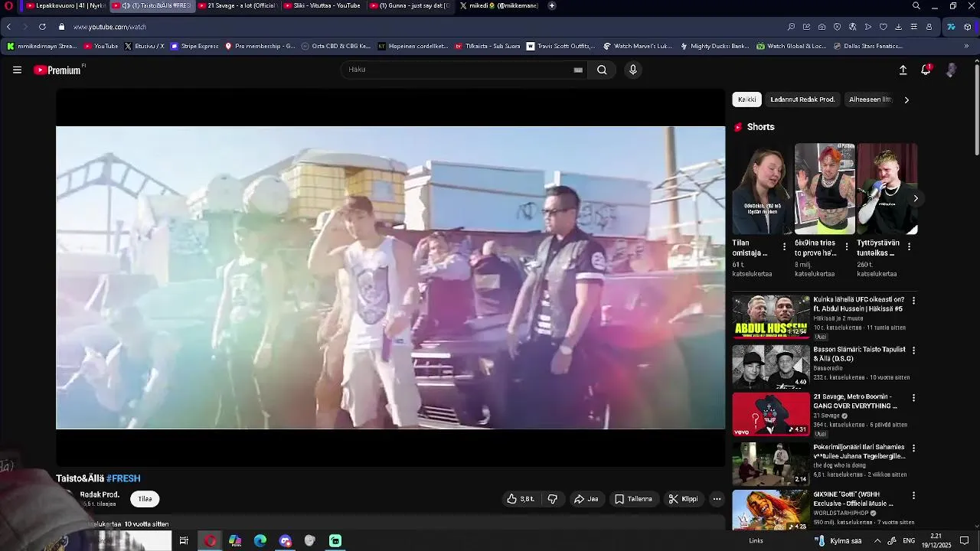Switch to the 21 Savage - a lot tab
The width and height of the screenshot is (980, 551).
click(237, 6)
